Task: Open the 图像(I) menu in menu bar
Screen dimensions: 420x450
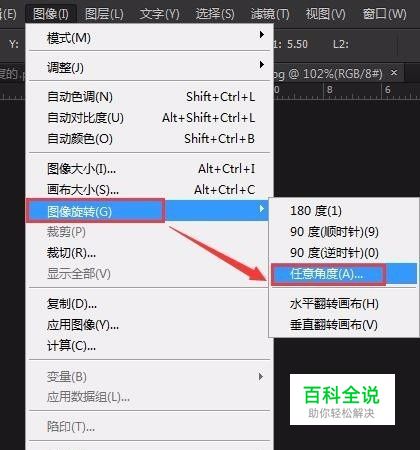Action: [x=51, y=14]
